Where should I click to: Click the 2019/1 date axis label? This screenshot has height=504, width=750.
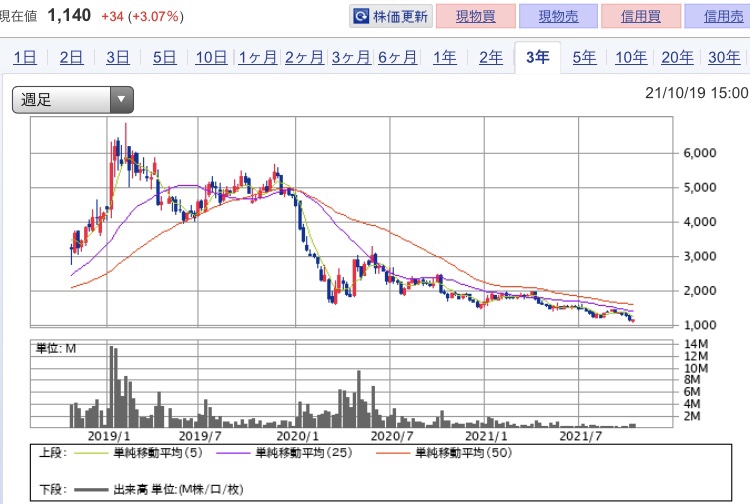tap(109, 436)
